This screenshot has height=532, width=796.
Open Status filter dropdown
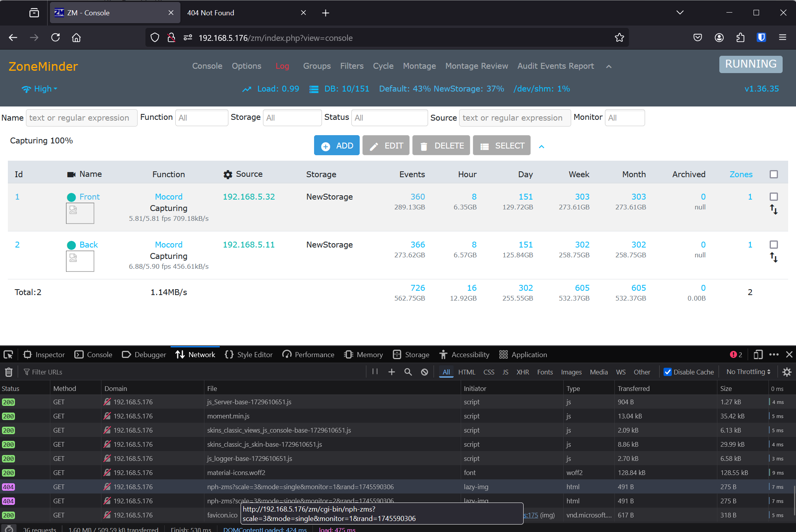389,117
